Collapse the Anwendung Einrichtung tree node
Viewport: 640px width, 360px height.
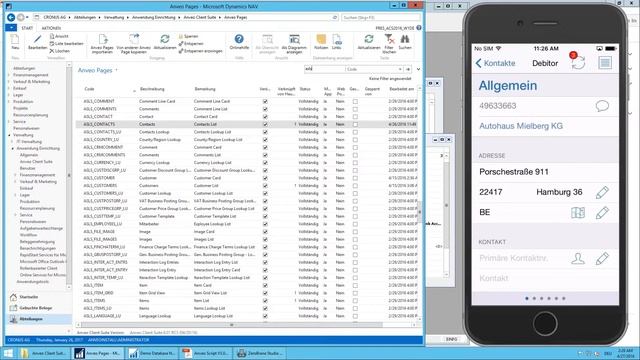pos(13,149)
